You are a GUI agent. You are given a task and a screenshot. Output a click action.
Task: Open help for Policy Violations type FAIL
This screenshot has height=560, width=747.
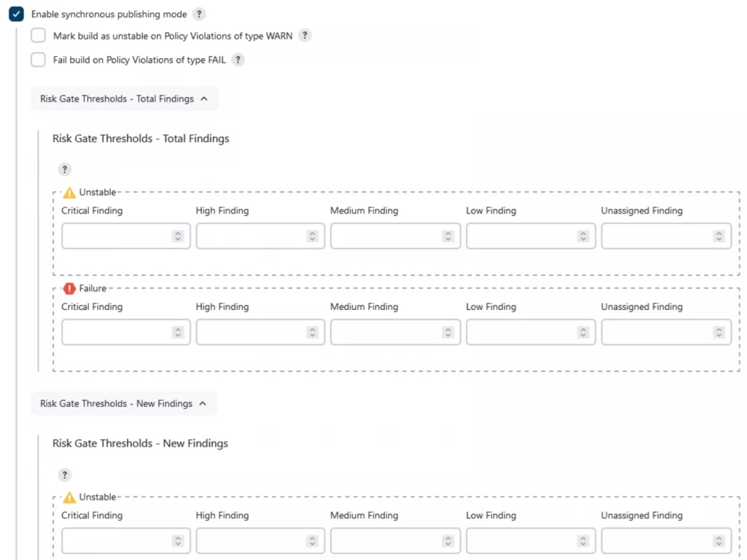click(x=238, y=60)
